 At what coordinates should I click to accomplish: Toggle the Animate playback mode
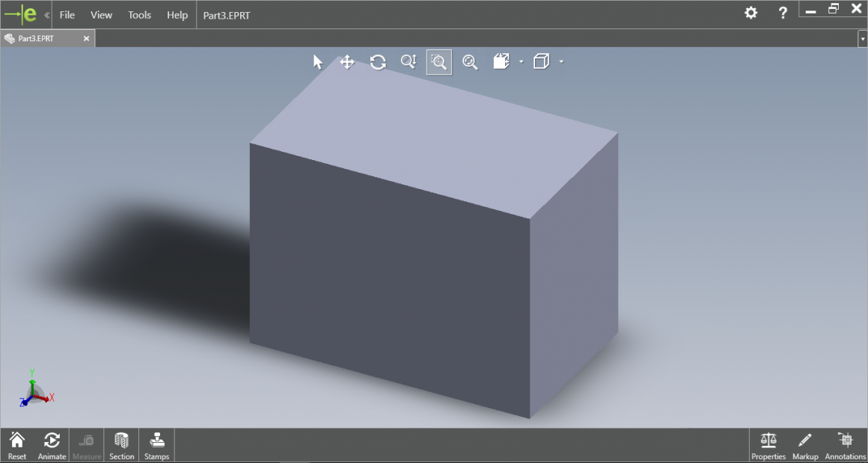tap(52, 444)
